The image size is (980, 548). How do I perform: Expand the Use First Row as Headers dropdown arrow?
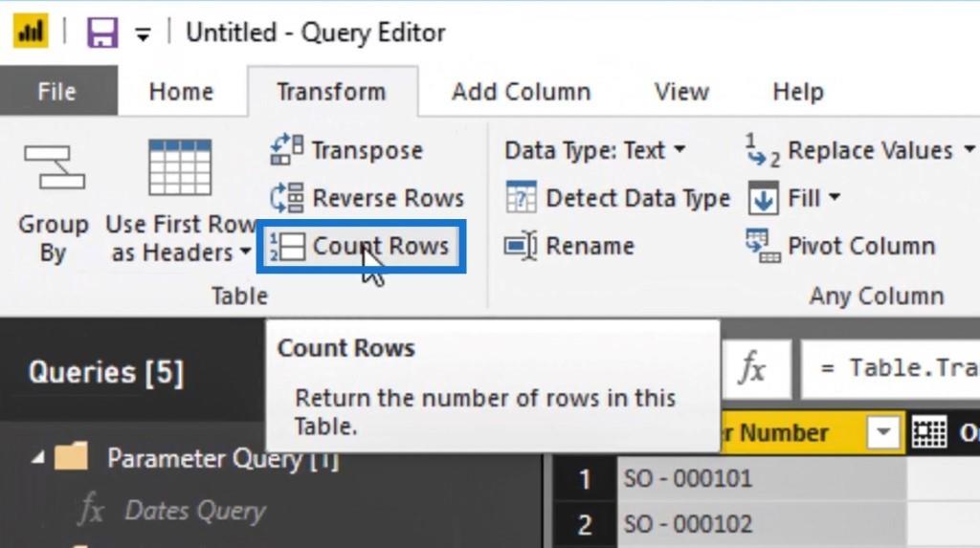click(x=246, y=252)
